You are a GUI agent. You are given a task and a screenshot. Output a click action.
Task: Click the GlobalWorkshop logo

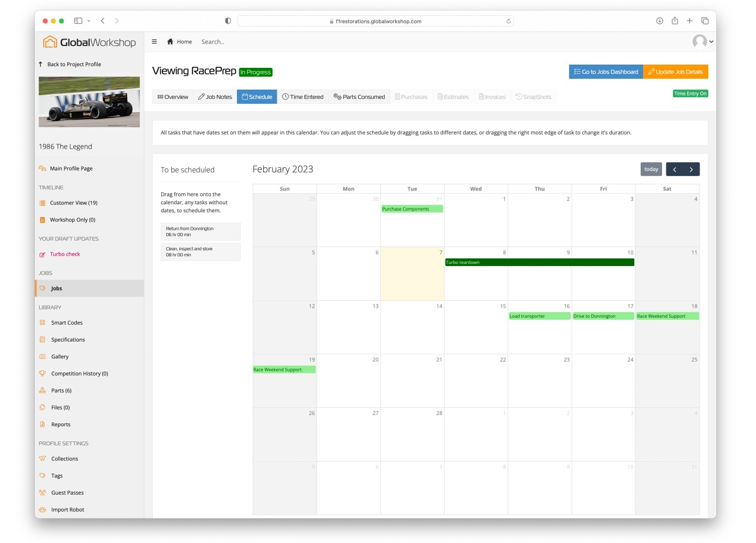pos(90,42)
